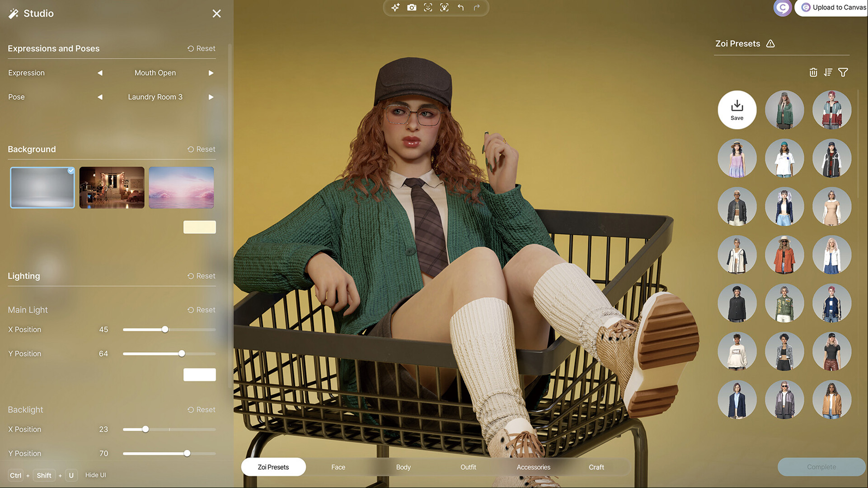The height and width of the screenshot is (488, 868).
Task: Select the purple dress with straw hat preset
Action: 737,158
